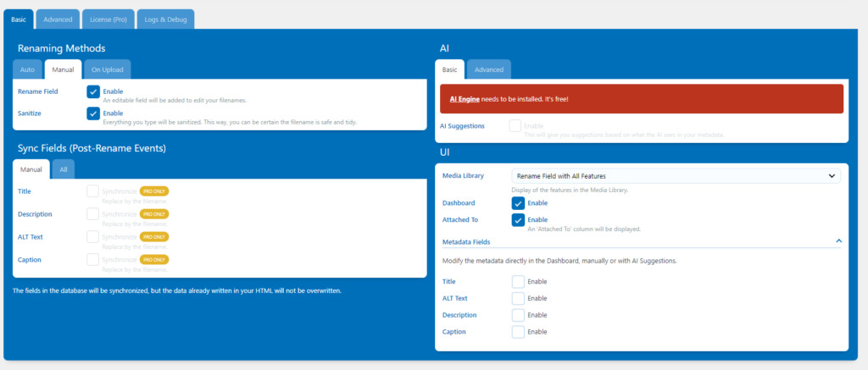Click the PRO ONLY badge beside Caption
Image resolution: width=868 pixels, height=370 pixels.
tap(154, 259)
